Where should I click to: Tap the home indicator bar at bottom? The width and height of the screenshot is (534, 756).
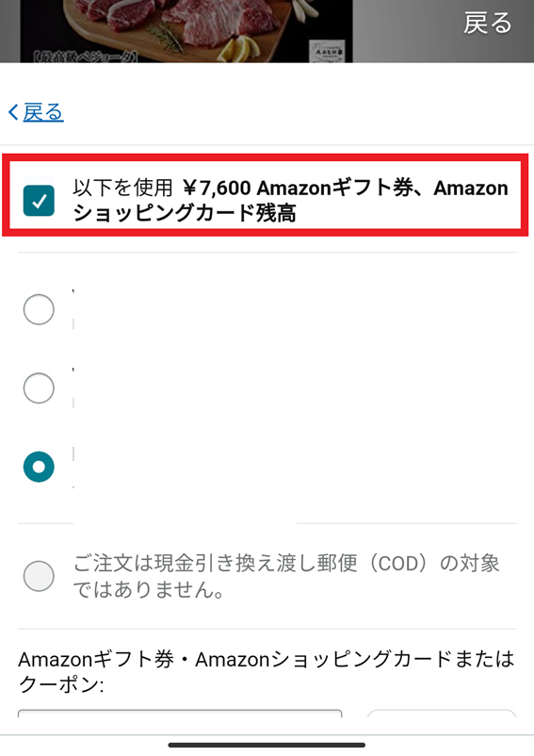pos(267,745)
